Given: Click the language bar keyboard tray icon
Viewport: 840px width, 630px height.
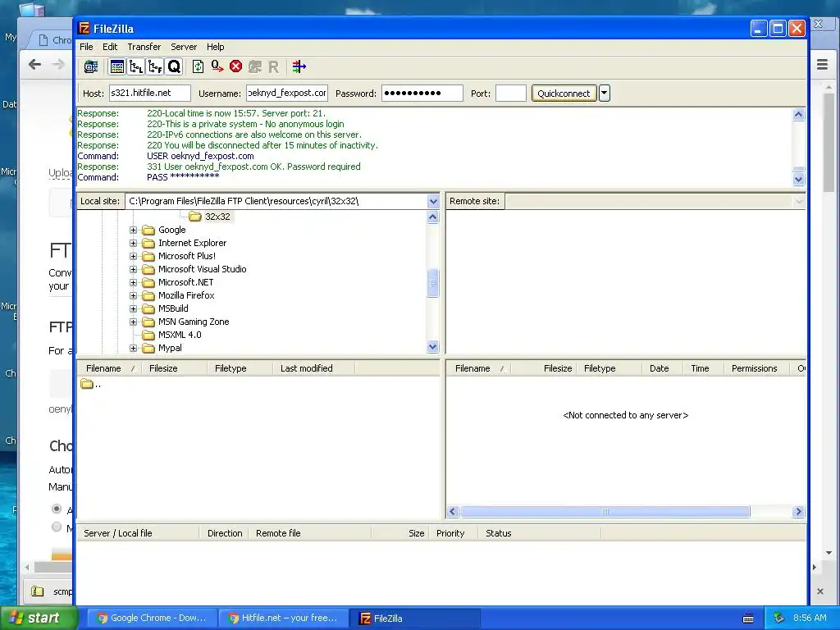Looking at the screenshot, I should click(748, 619).
